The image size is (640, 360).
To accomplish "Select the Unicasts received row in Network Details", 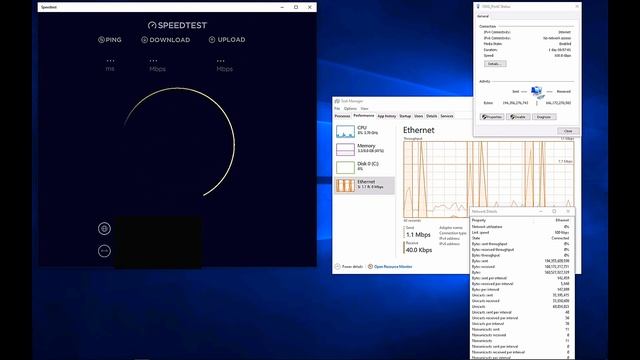I will [520, 301].
